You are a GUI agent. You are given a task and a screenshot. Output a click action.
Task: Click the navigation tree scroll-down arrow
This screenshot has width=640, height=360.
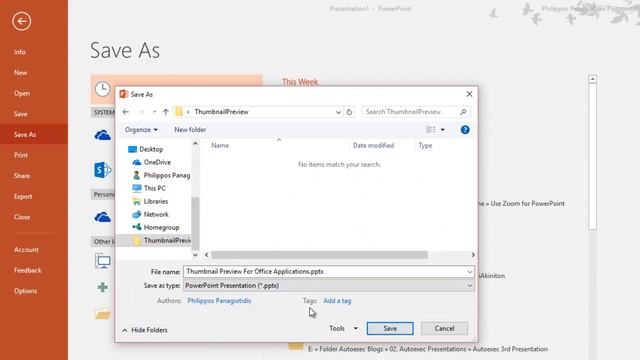click(195, 255)
